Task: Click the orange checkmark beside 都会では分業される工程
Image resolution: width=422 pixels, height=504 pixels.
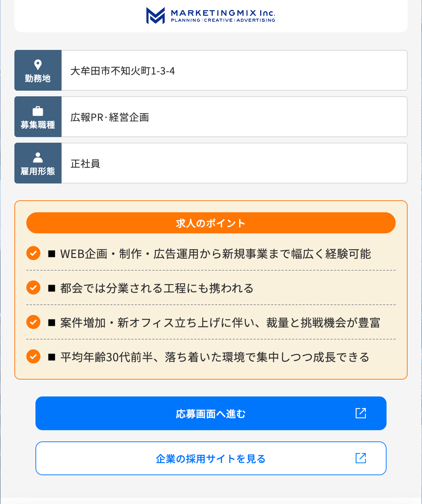Action: [33, 287]
